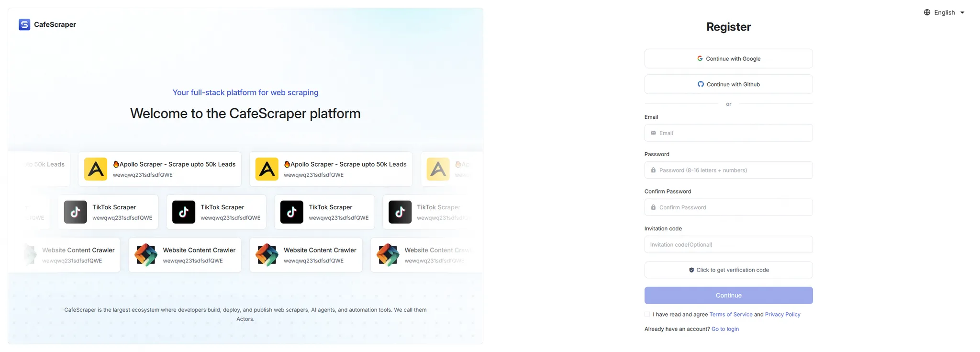Screen dimensions: 980x352
Task: Click the purple Continue button
Action: (x=728, y=295)
